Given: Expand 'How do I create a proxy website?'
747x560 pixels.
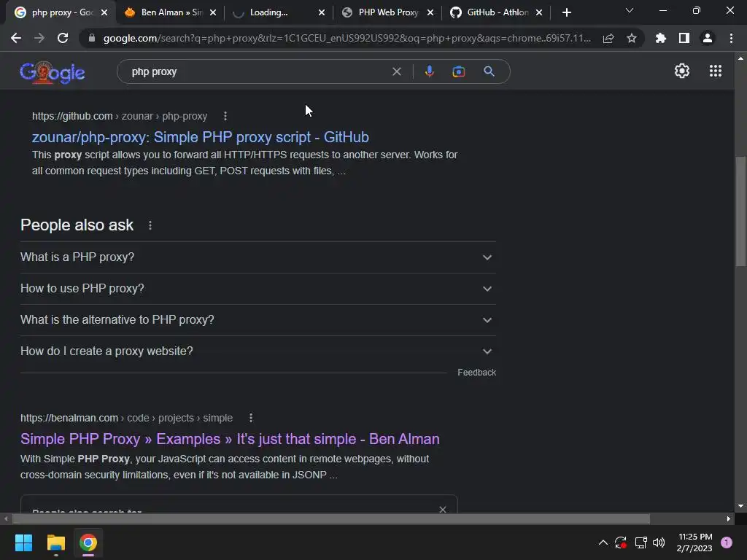Looking at the screenshot, I should (x=258, y=351).
